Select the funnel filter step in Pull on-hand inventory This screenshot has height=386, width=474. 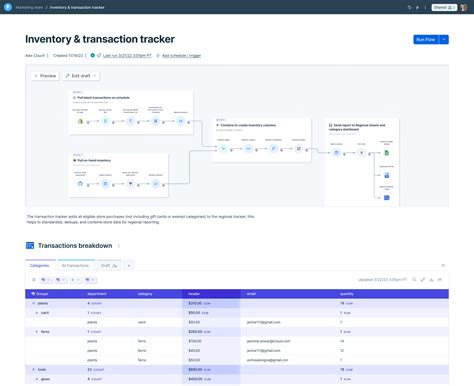click(x=130, y=184)
